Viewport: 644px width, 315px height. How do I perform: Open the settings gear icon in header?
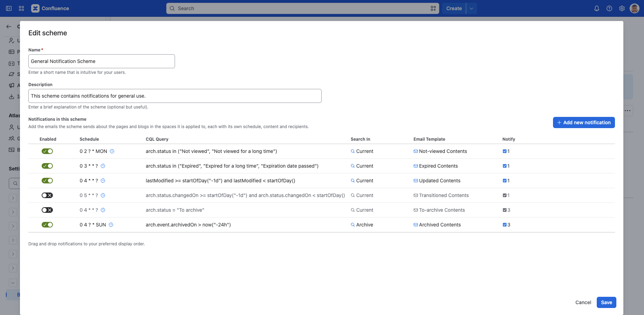[x=622, y=8]
